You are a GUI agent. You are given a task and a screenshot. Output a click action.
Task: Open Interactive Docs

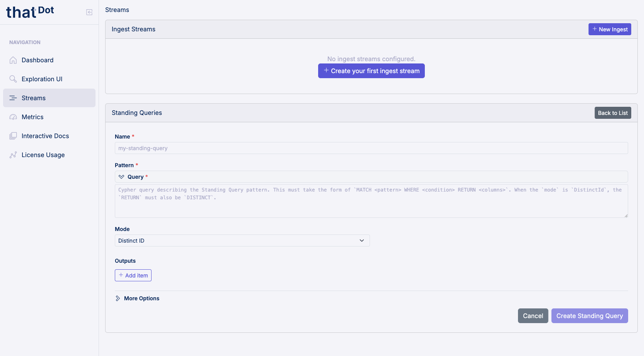[x=49, y=136]
